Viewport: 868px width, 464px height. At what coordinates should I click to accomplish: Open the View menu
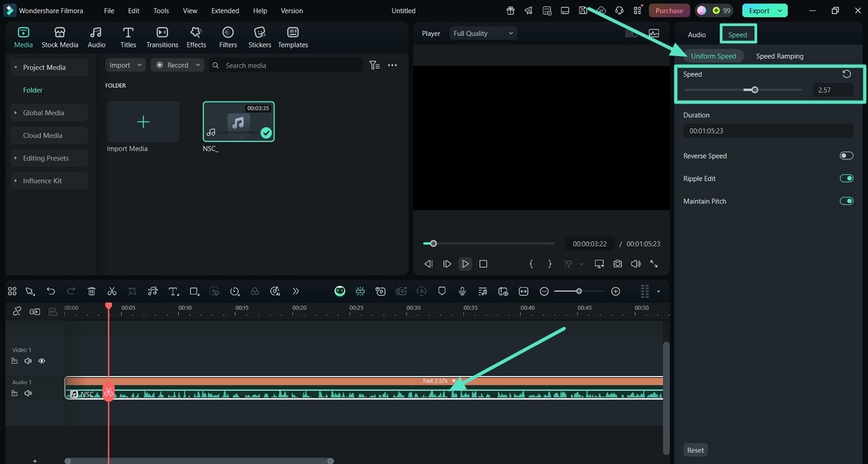[190, 11]
